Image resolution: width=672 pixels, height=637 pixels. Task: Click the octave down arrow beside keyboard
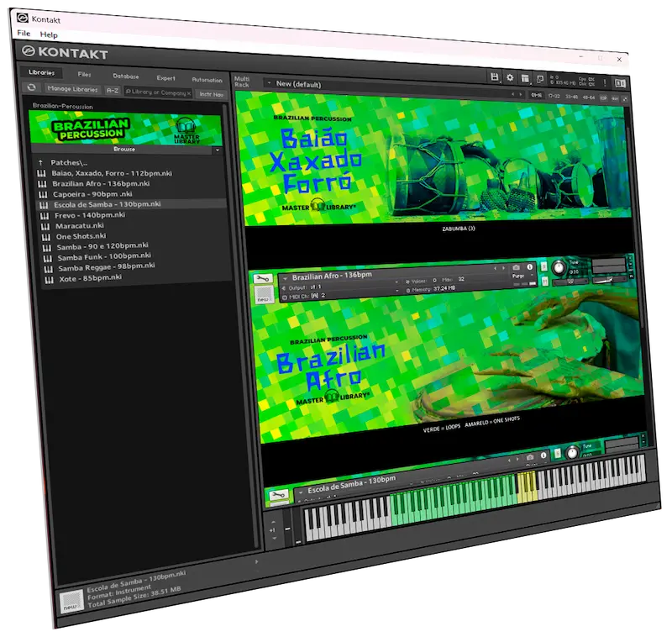click(x=275, y=538)
